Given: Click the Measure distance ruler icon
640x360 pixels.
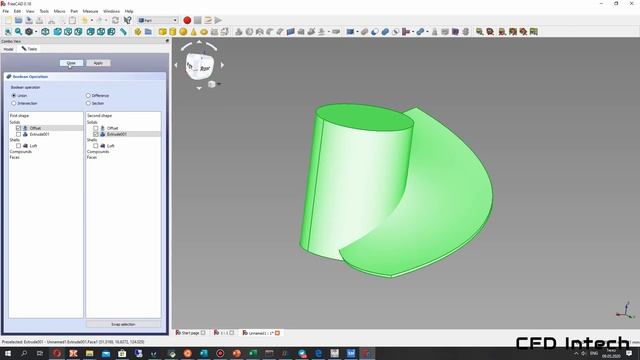Looking at the screenshot, I should [123, 32].
